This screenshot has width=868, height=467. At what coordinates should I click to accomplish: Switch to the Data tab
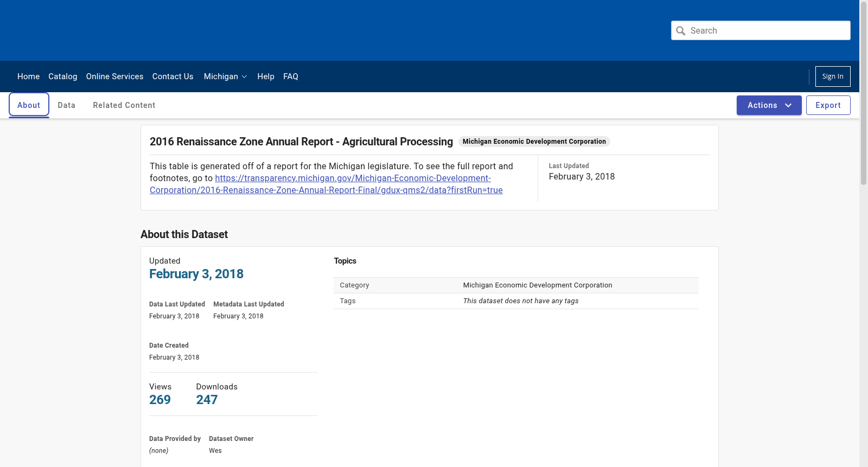coord(67,105)
